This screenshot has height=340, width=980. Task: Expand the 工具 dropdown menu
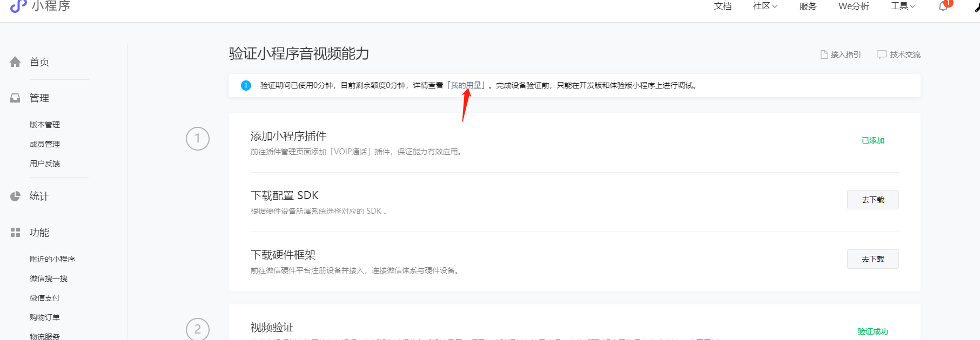click(x=903, y=6)
